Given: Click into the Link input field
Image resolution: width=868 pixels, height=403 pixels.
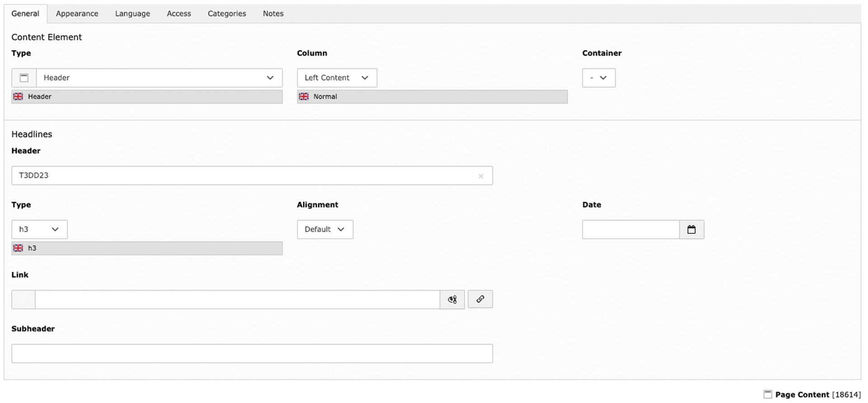Looking at the screenshot, I should [x=237, y=299].
